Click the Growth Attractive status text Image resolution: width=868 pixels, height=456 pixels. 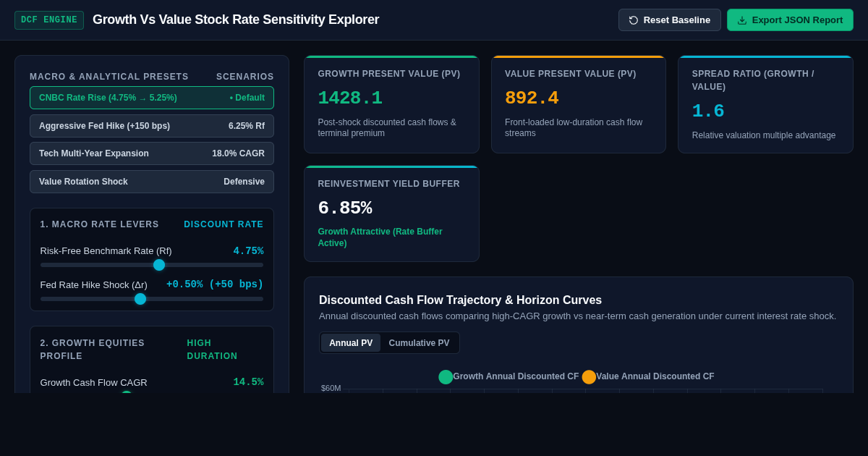coord(380,237)
